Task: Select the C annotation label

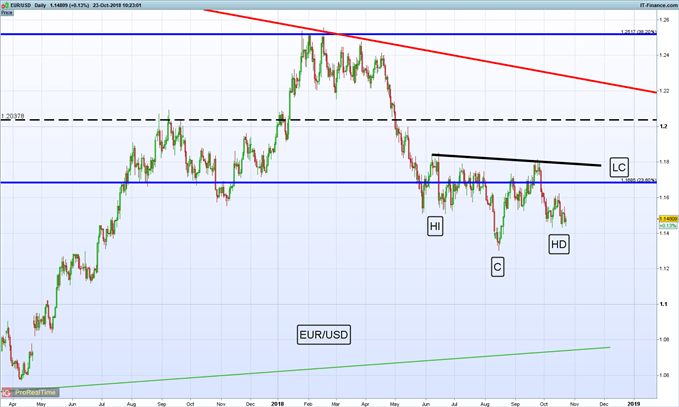Action: (498, 267)
